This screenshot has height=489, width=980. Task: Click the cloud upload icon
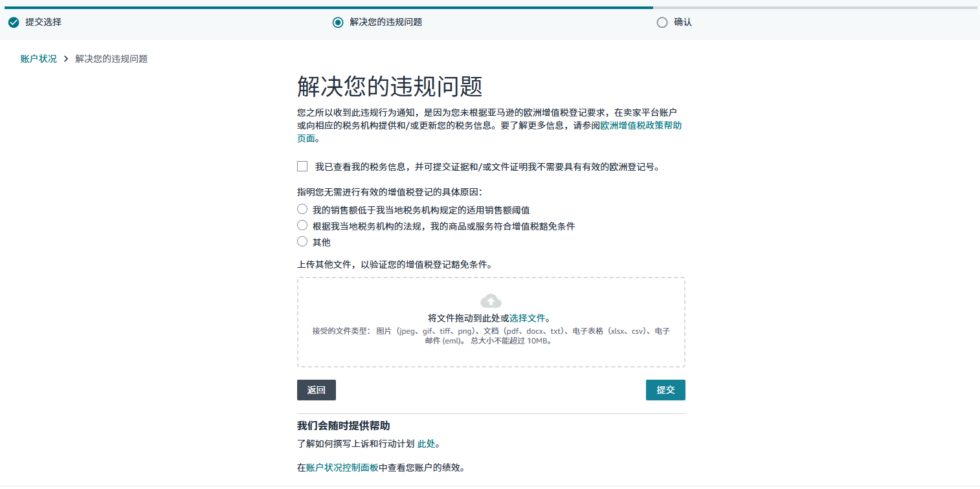(x=491, y=301)
